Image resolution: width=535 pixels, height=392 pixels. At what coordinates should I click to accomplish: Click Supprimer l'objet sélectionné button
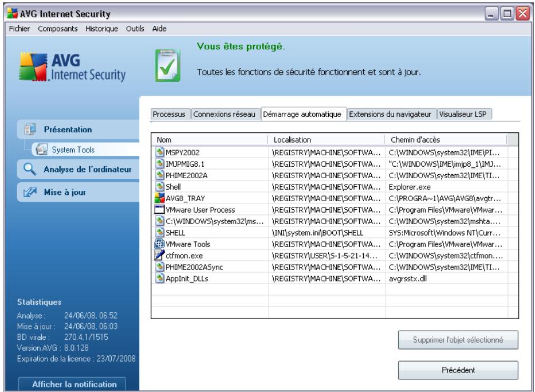458,340
